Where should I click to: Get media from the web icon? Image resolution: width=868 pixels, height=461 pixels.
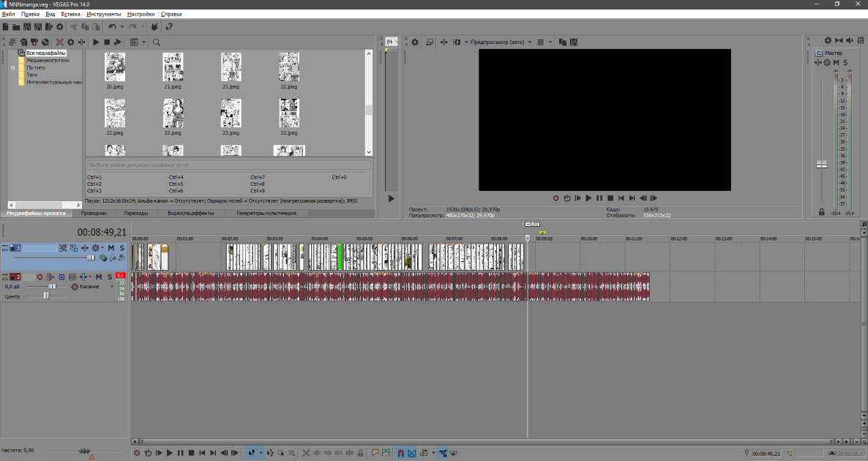[45, 42]
